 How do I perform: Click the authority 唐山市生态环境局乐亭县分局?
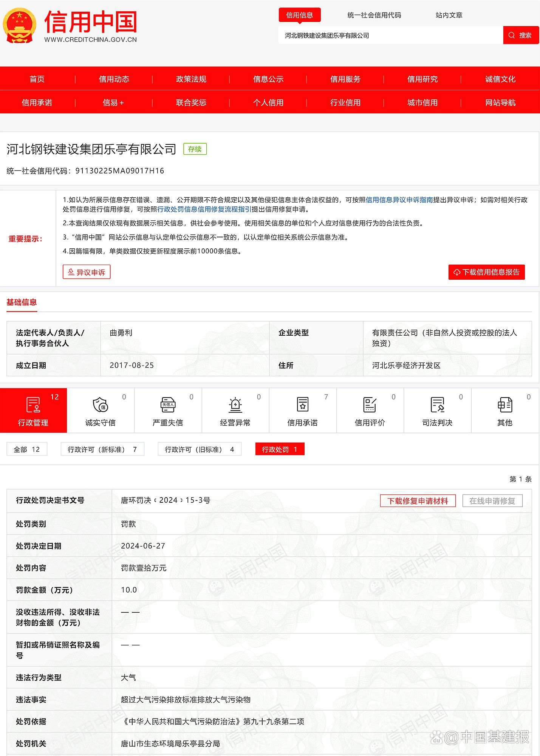tap(170, 744)
